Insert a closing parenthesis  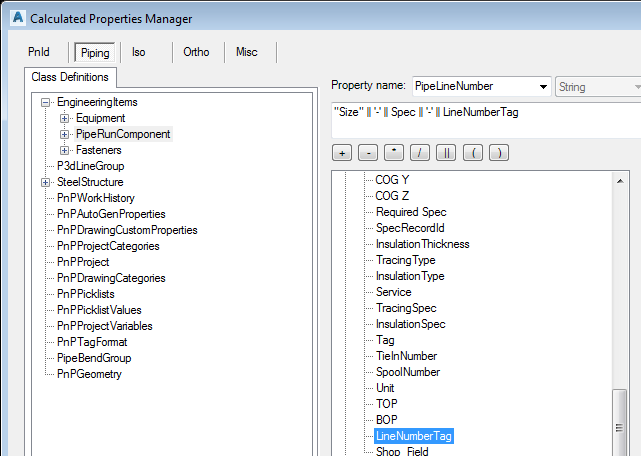[498, 153]
